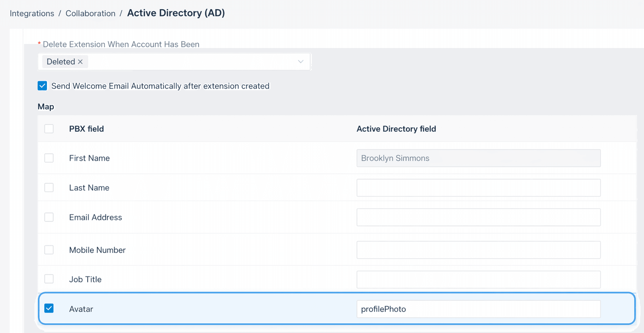
Task: Open the Collaboration breadcrumb link
Action: click(x=91, y=13)
